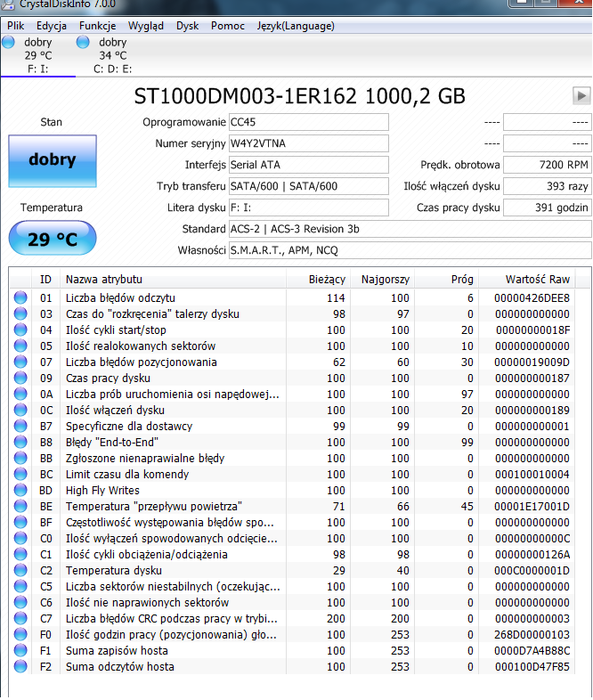Click the dobry health status button
The height and width of the screenshot is (700, 593).
[x=53, y=160]
